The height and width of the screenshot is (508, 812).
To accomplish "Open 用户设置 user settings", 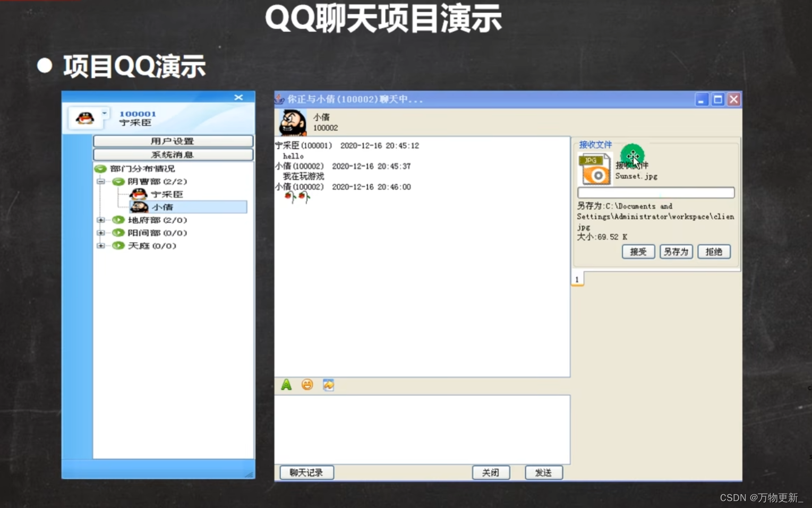I will 173,141.
